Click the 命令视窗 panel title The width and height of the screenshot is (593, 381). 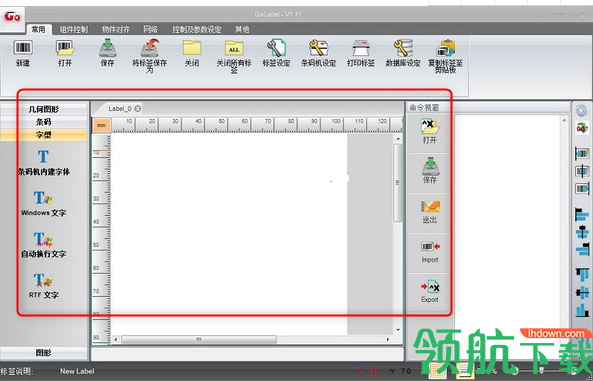tap(424, 108)
